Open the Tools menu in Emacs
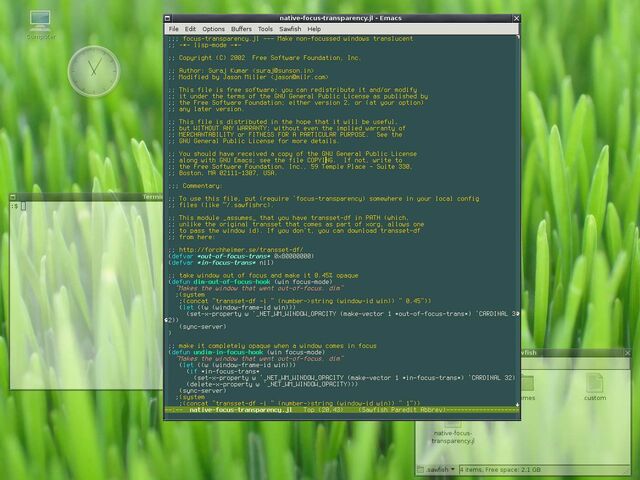The width and height of the screenshot is (640, 480). (265, 29)
